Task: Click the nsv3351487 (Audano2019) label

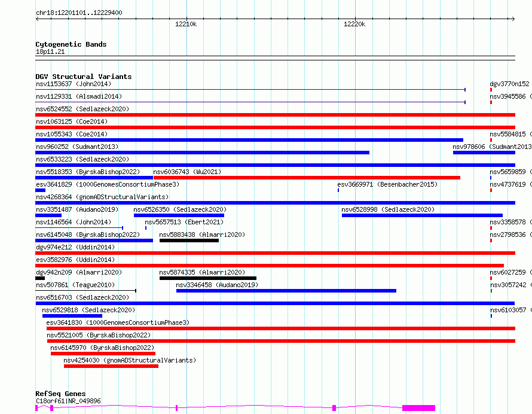Action: [77, 209]
